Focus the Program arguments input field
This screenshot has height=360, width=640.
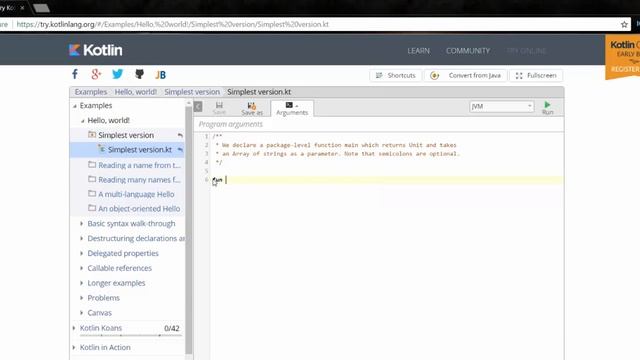tap(380, 124)
